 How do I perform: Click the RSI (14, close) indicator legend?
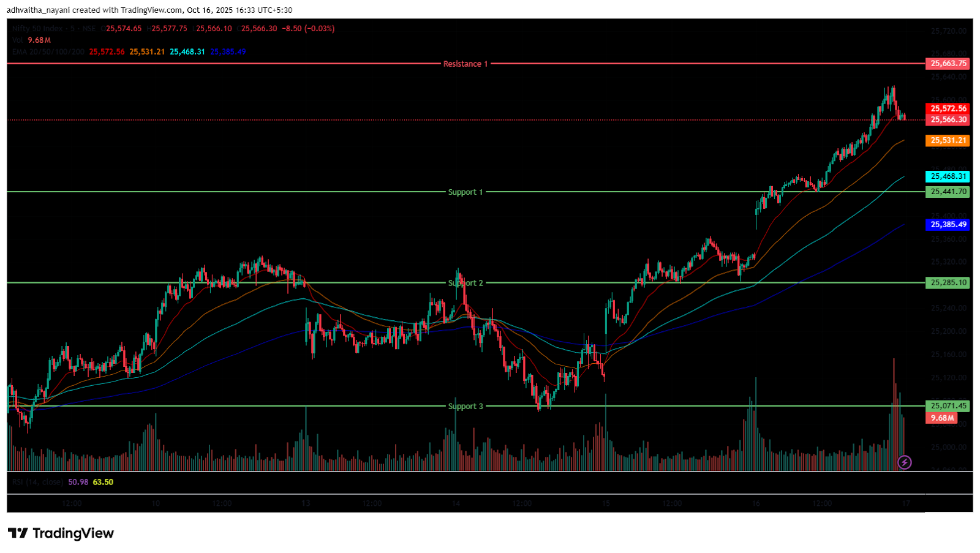[x=37, y=482]
